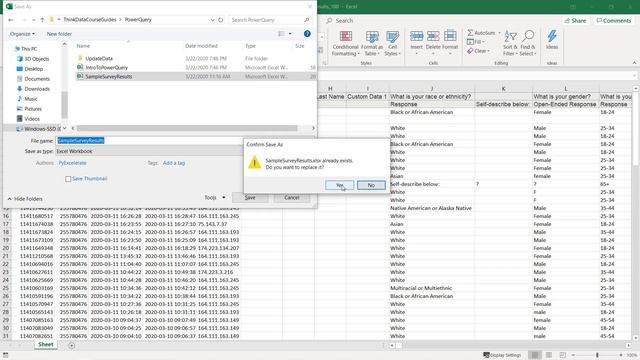Open Music in navigation pane

(x=31, y=99)
